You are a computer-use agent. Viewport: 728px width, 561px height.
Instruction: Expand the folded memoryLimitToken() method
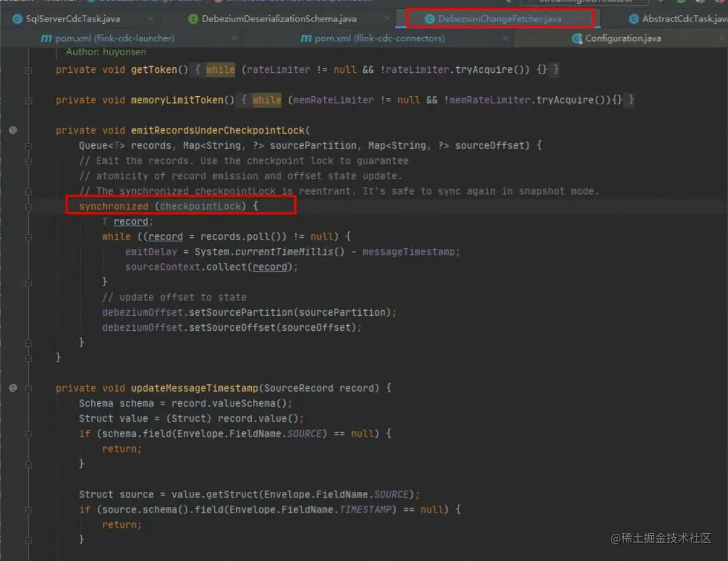[x=28, y=100]
